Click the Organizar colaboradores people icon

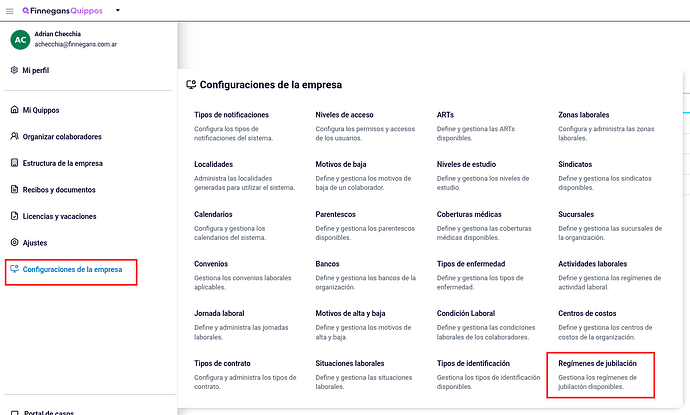coord(15,136)
